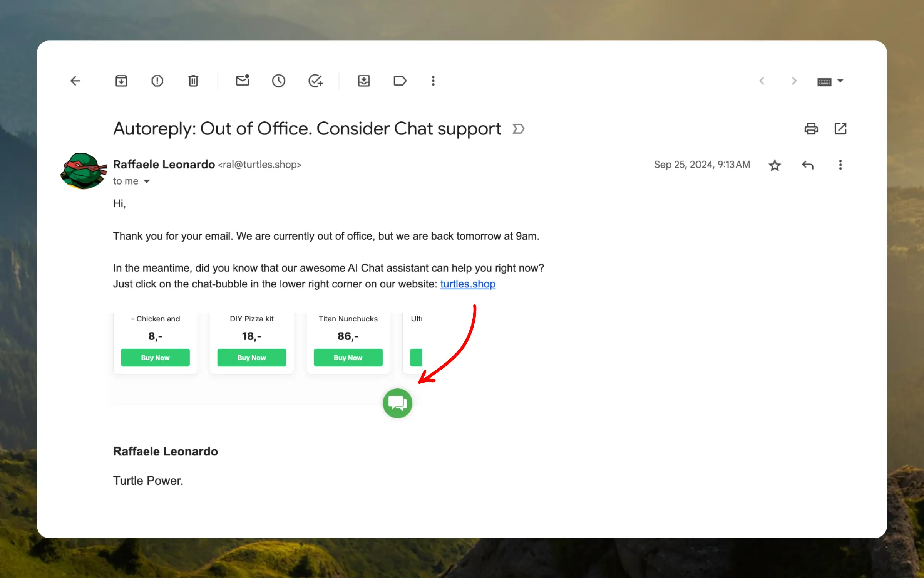Delete the email with trash icon
The width and height of the screenshot is (924, 578).
[x=193, y=81]
